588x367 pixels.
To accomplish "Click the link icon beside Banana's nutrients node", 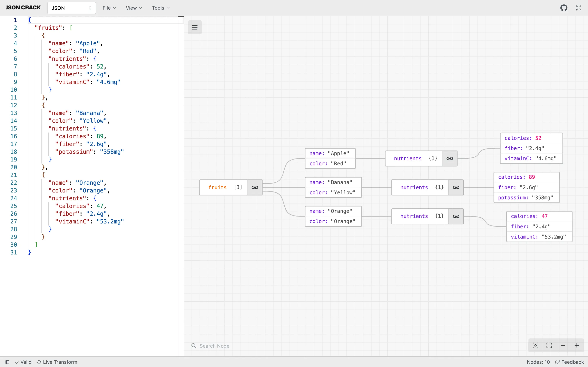I will click(456, 187).
